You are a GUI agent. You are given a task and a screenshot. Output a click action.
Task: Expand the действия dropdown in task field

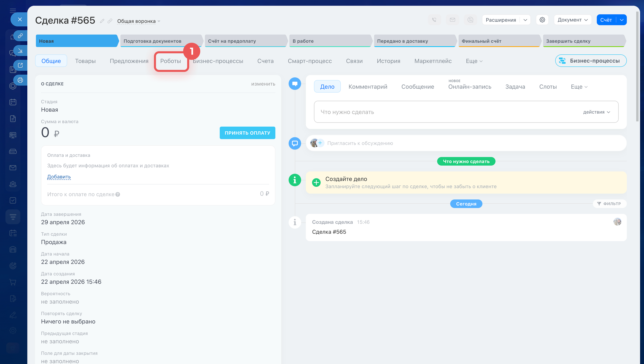pos(597,112)
